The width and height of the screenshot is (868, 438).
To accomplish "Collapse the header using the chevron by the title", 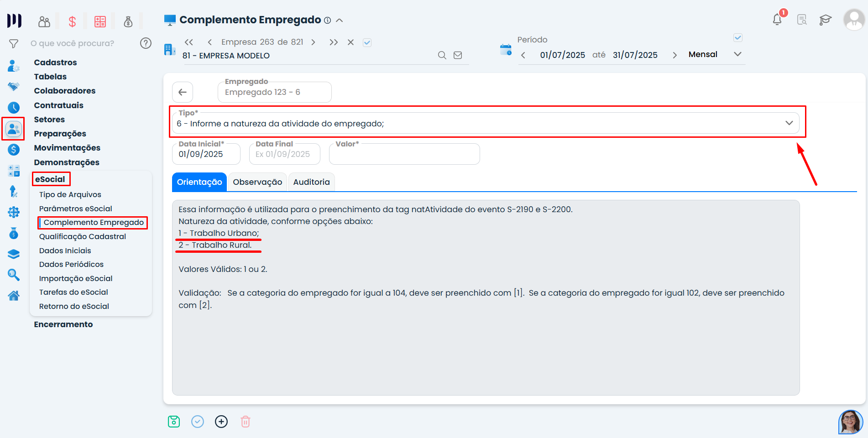I will tap(339, 20).
